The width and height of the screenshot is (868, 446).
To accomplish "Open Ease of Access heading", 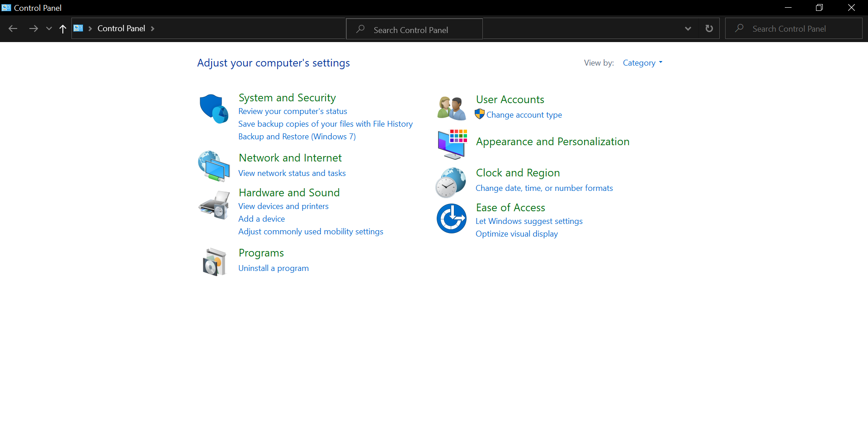I will point(510,208).
